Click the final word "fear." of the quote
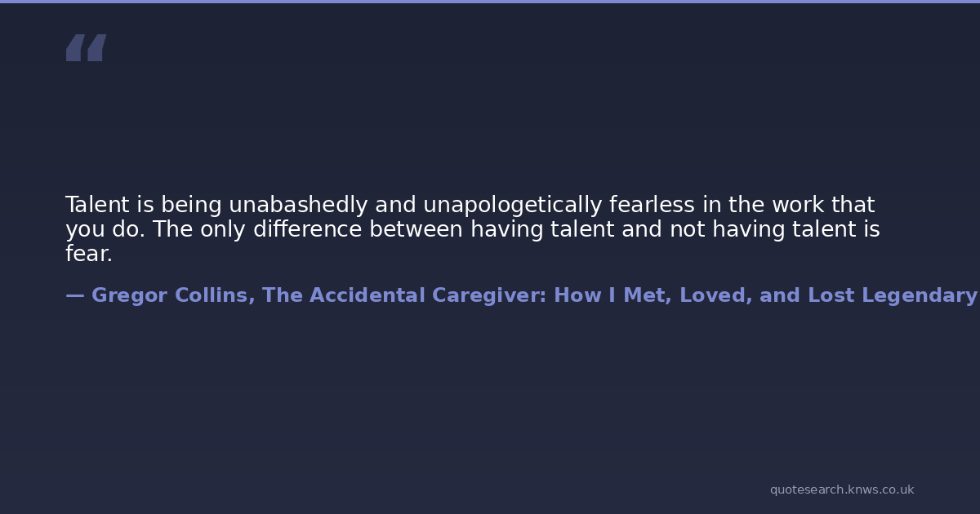 (88, 254)
